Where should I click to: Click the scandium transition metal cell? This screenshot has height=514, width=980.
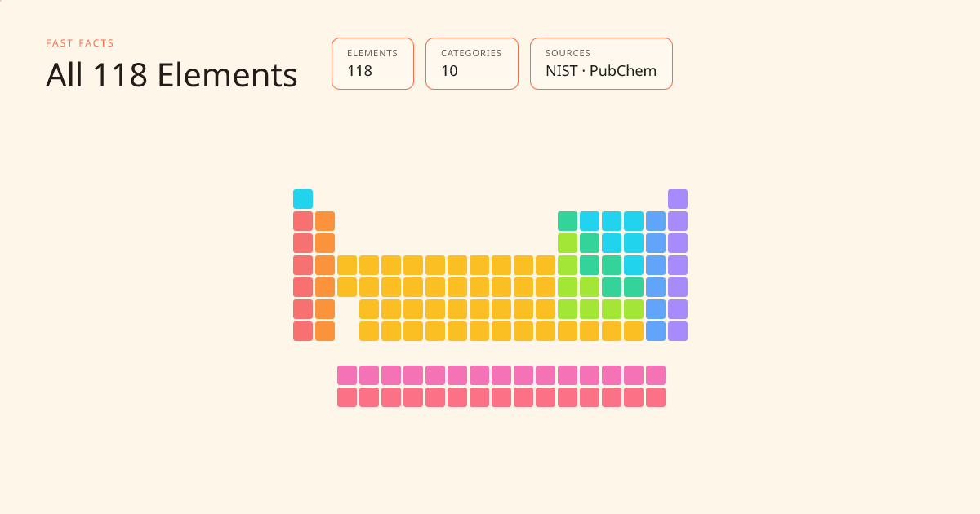pos(347,265)
